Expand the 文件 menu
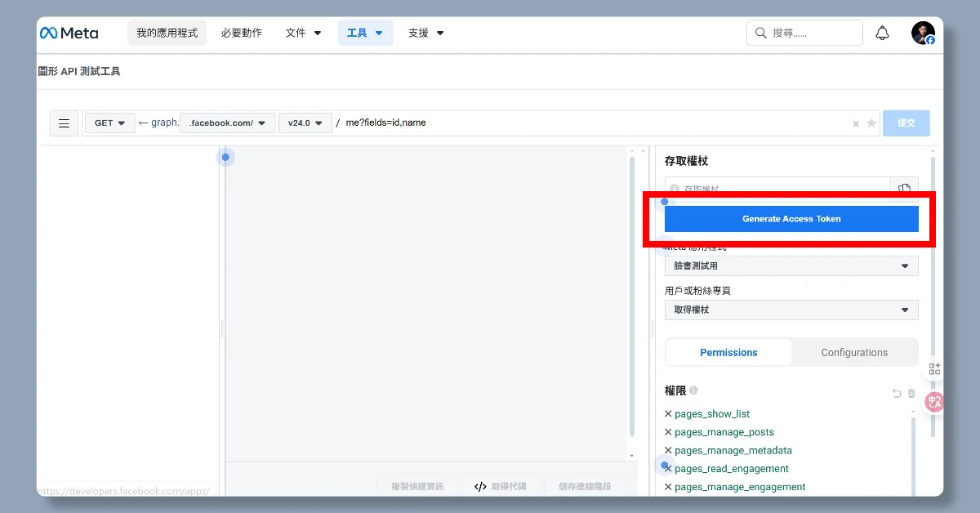The width and height of the screenshot is (980, 513). coord(304,33)
